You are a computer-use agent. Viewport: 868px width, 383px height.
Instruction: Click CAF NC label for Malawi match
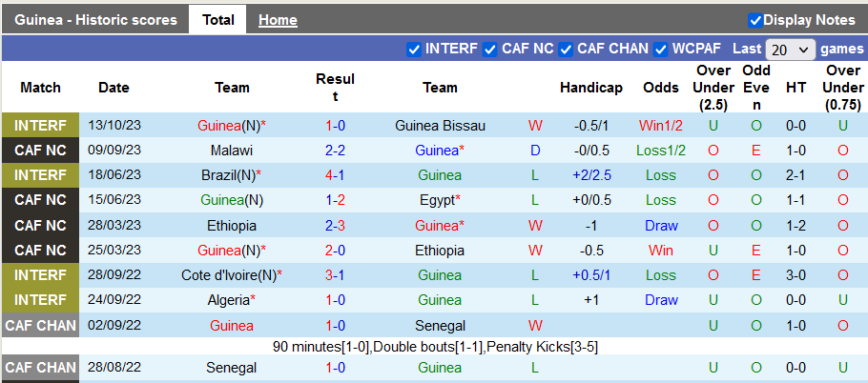click(41, 151)
